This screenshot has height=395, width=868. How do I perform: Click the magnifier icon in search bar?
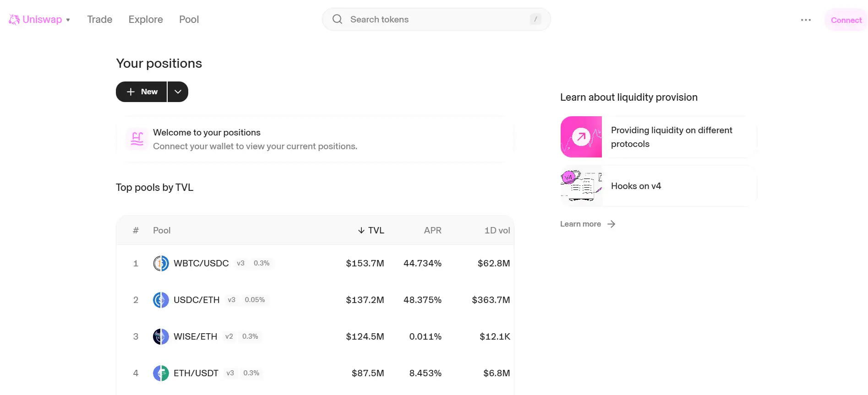coord(337,19)
